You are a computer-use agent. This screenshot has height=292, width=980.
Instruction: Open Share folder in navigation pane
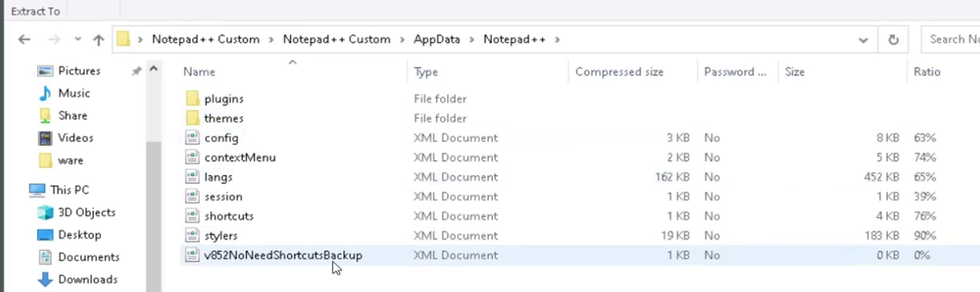tap(72, 116)
